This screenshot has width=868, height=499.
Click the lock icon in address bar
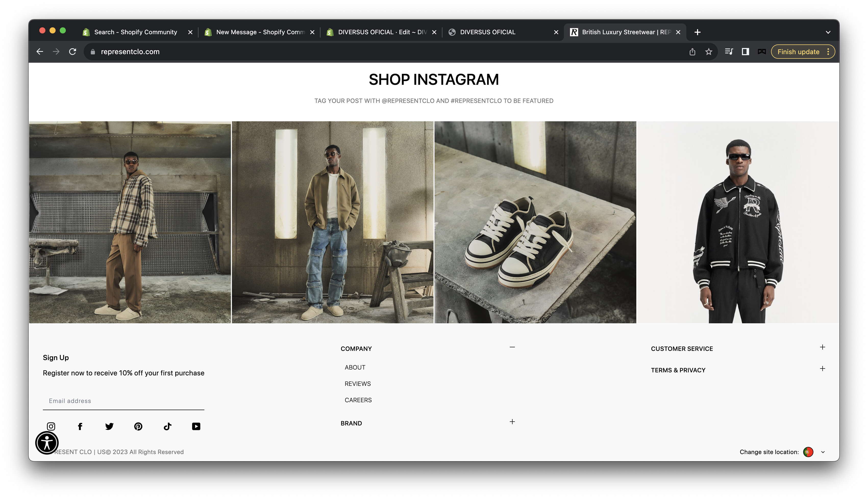tap(92, 52)
